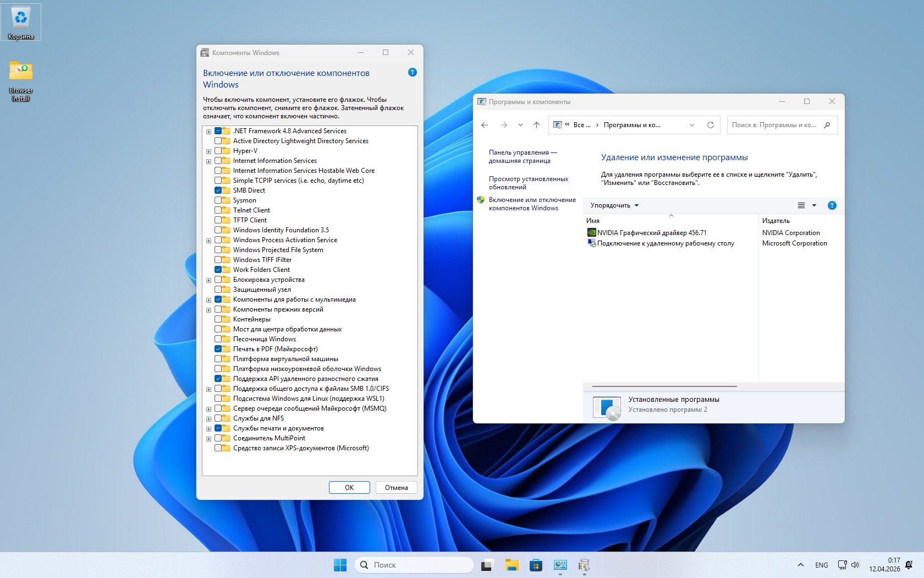Open the view options dropdown arrow
The height and width of the screenshot is (578, 924).
814,205
